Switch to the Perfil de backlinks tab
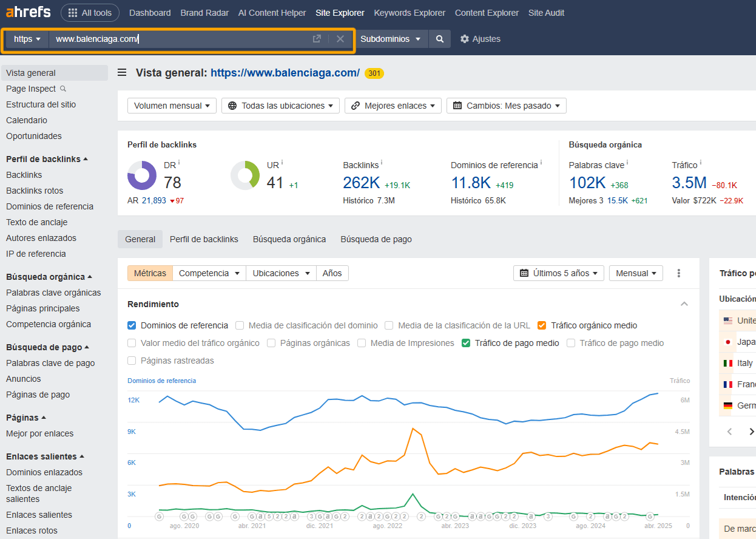The width and height of the screenshot is (756, 539). pyautogui.click(x=204, y=239)
